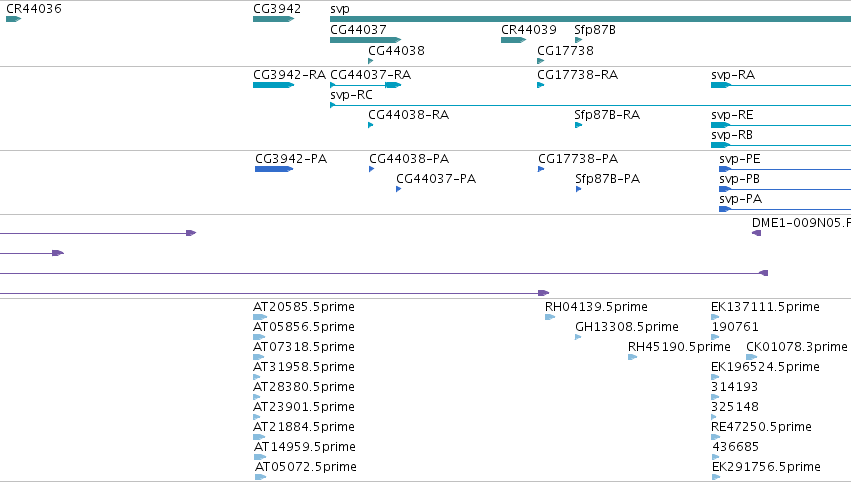The height and width of the screenshot is (482, 851).
Task: Select transcript Sfp87B-RA
Action: pos(578,125)
